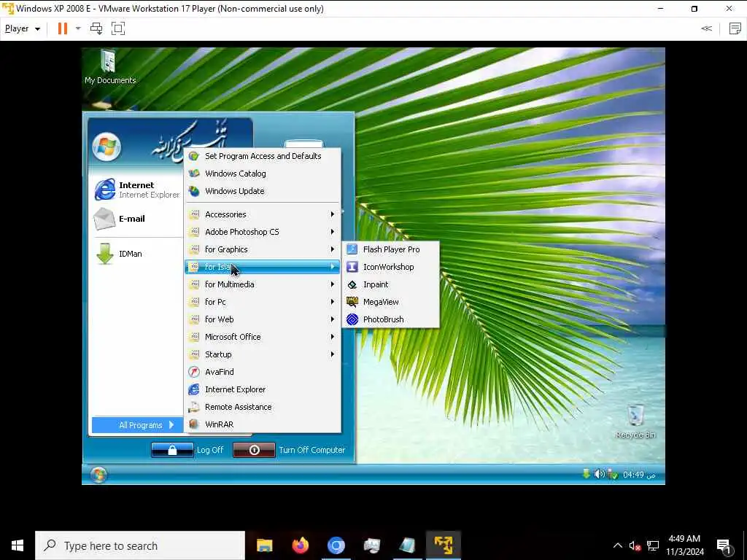Open Set Program Access and Defaults
The height and width of the screenshot is (560, 747).
click(263, 156)
